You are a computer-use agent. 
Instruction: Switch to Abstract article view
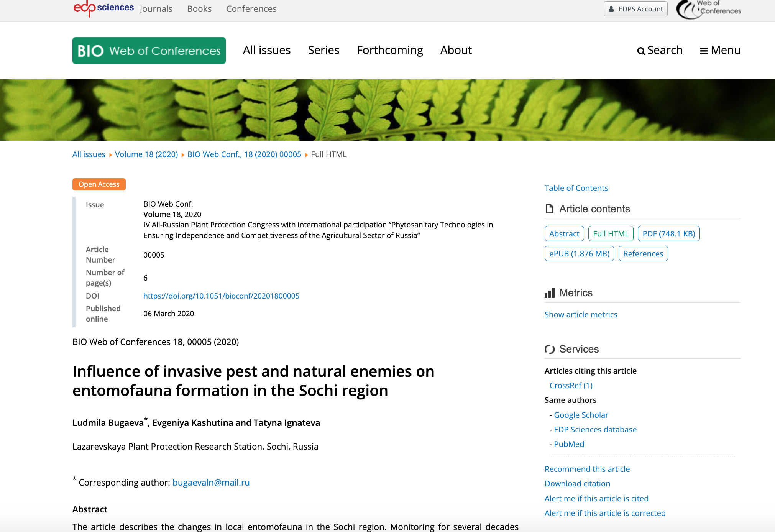[564, 233]
